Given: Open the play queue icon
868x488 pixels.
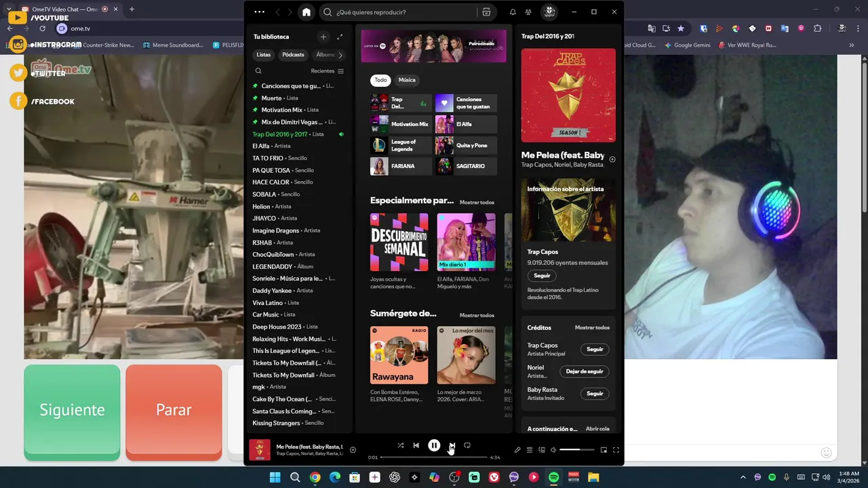Looking at the screenshot, I should coord(530,450).
